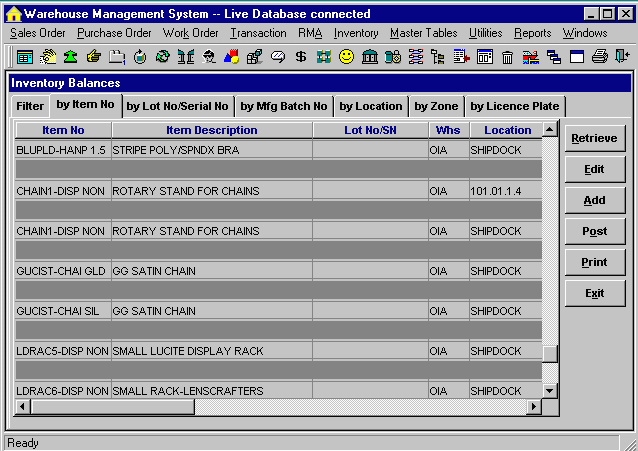Click the dollar sign toolbar icon
The height and width of the screenshot is (451, 638).
pyautogui.click(x=300, y=57)
